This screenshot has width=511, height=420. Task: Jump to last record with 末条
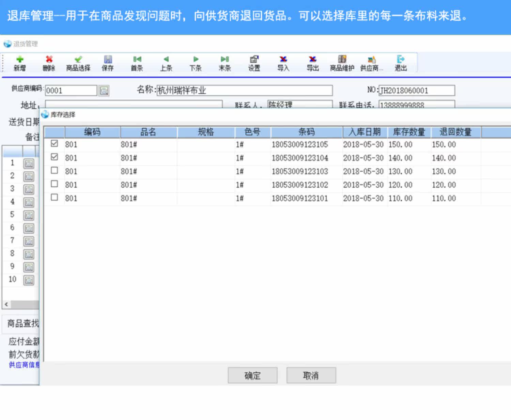tap(225, 63)
